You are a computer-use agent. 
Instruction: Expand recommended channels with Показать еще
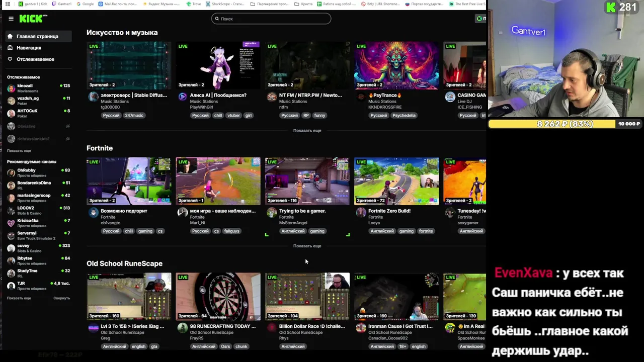click(19, 298)
